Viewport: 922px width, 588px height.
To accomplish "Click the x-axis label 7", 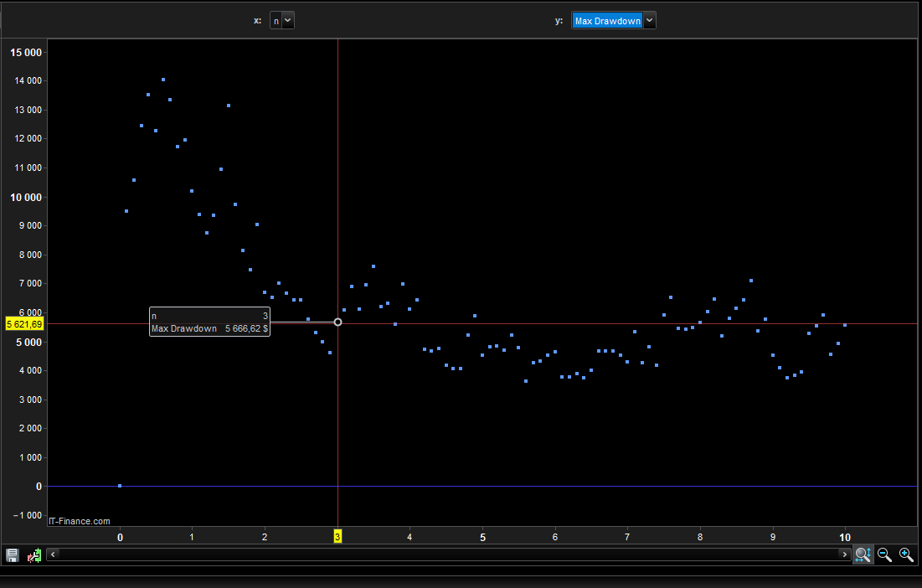I will click(627, 538).
